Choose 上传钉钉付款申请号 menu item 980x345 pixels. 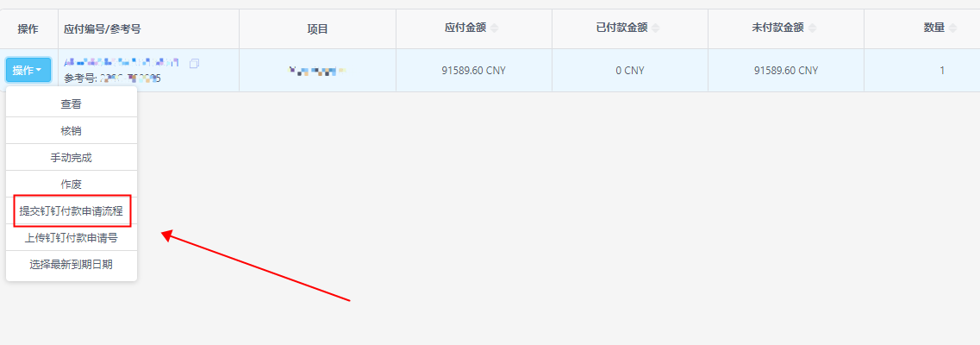[72, 238]
